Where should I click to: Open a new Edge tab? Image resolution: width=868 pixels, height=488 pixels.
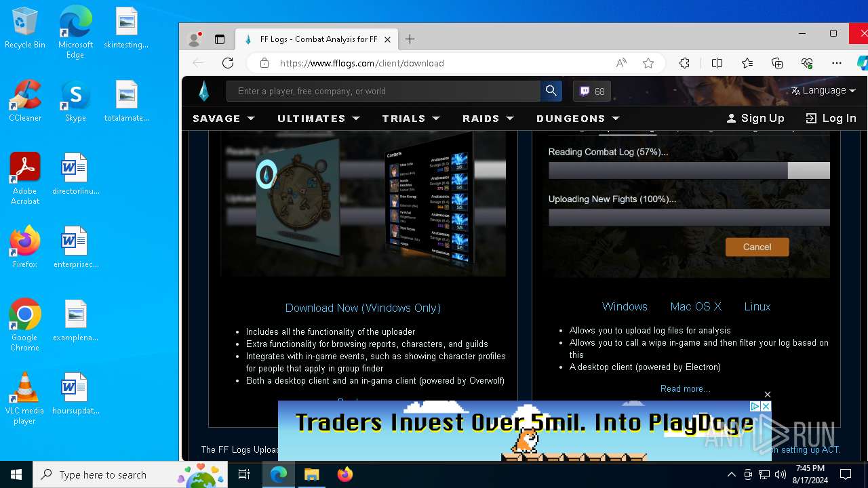[x=410, y=39]
